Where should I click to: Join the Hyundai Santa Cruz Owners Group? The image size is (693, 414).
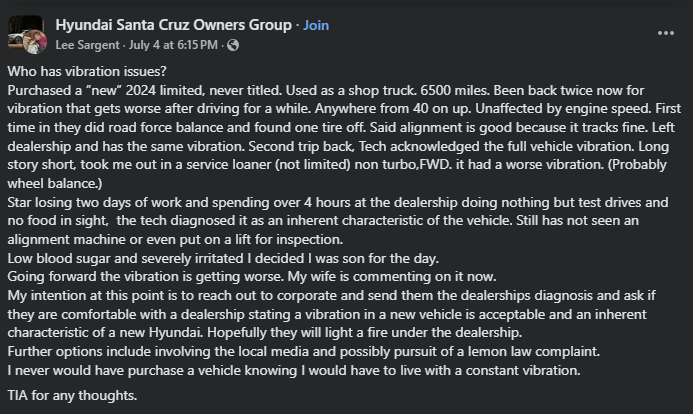pyautogui.click(x=315, y=23)
